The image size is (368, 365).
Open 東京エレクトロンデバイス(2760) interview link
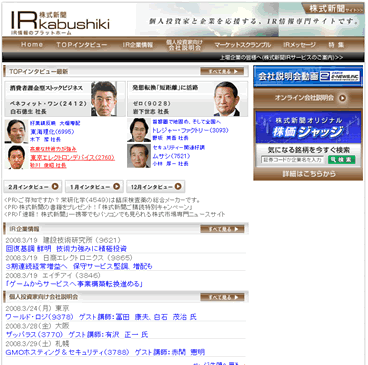[x=72, y=157]
